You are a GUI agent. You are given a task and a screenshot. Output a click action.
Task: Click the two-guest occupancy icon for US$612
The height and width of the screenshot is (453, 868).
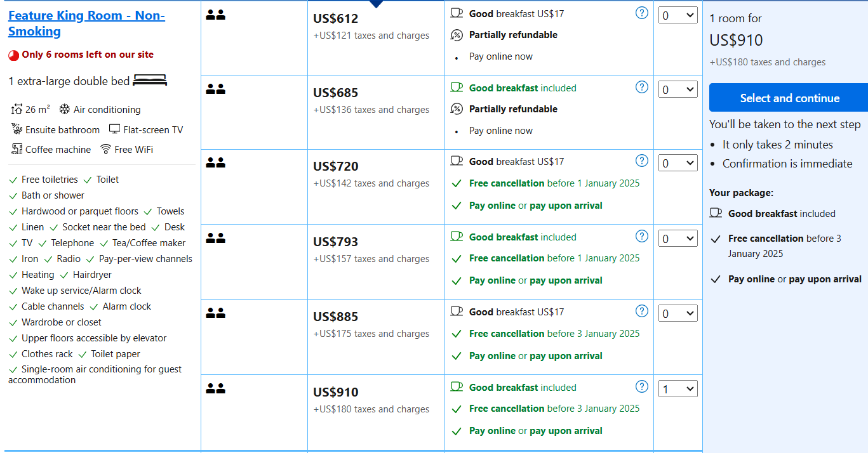(x=216, y=15)
